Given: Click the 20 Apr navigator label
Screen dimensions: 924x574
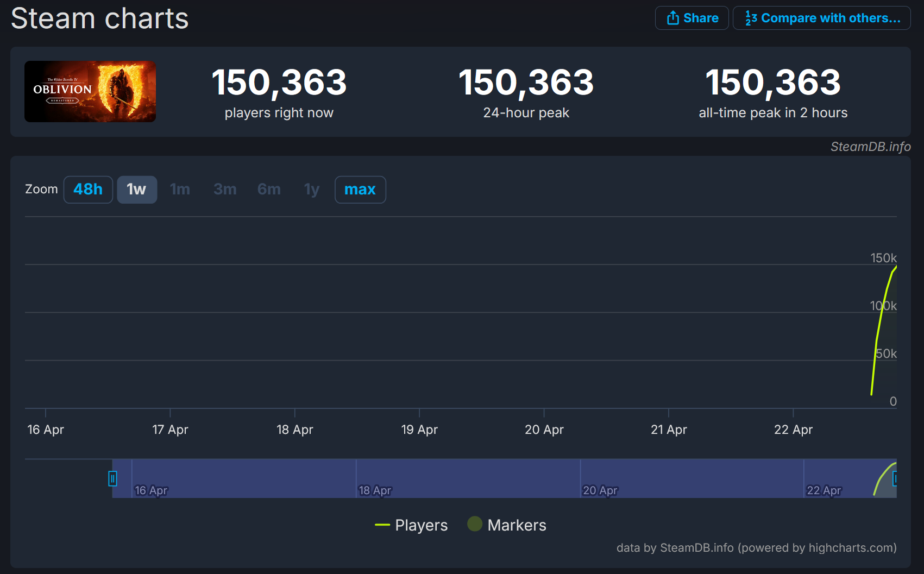Looking at the screenshot, I should [x=600, y=490].
